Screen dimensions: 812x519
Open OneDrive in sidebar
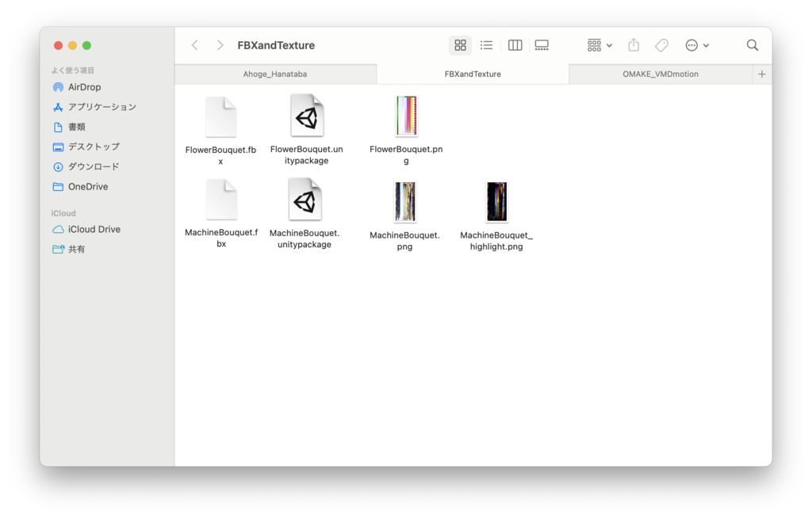click(82, 187)
